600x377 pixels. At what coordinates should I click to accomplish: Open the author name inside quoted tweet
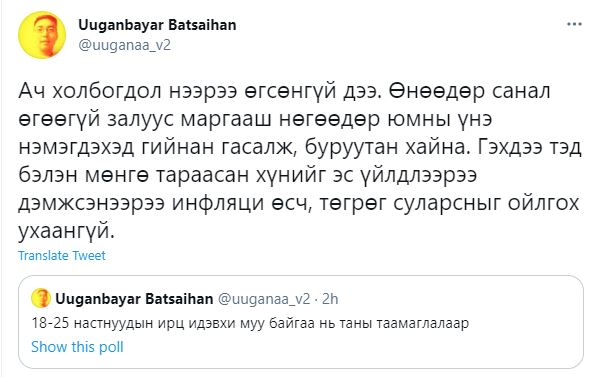134,299
